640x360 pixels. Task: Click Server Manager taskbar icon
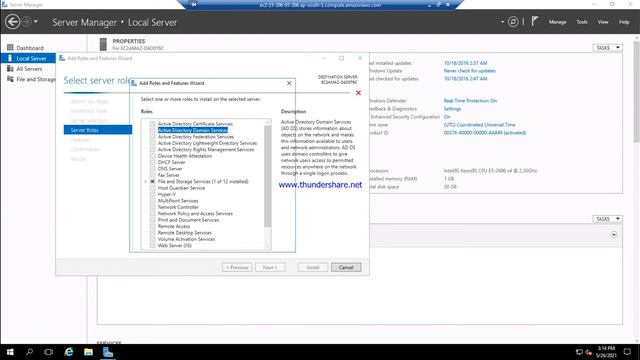[x=108, y=352]
